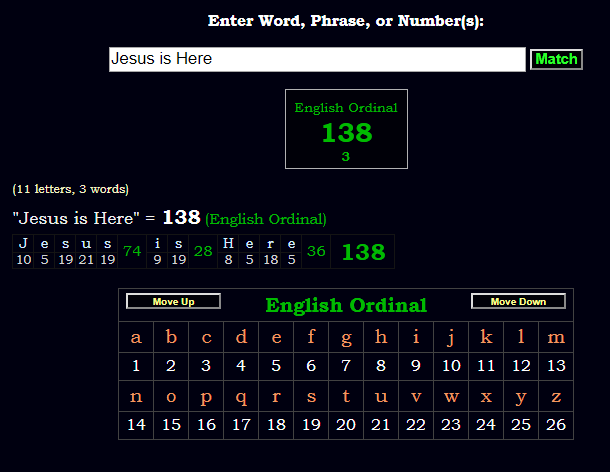Choose letter 'n' in the cipher chart
610x472 pixels.
coord(136,396)
